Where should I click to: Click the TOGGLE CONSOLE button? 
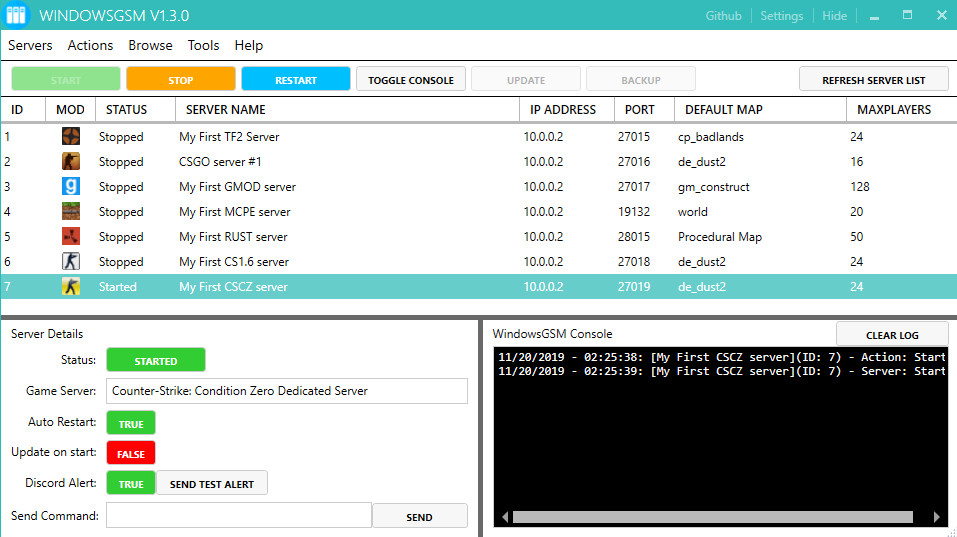(x=411, y=79)
